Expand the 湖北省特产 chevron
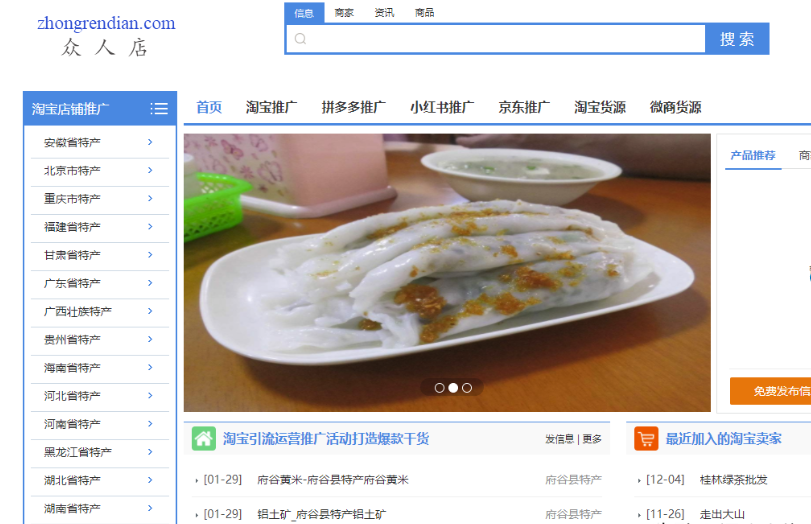 point(150,480)
